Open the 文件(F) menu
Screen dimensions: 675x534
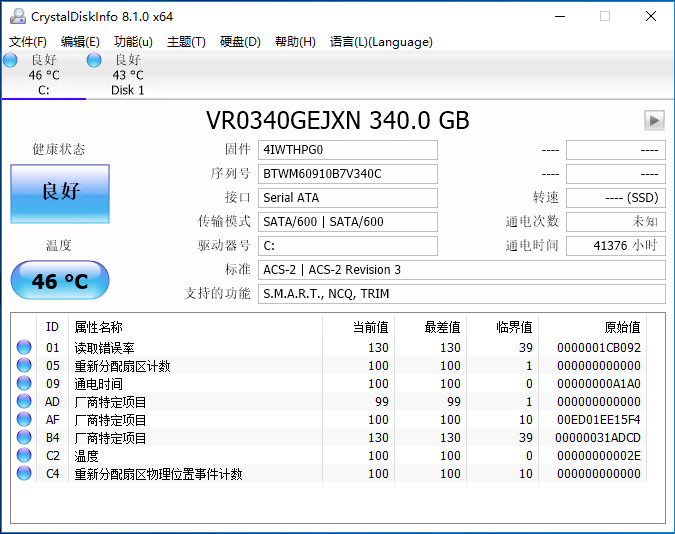(28, 42)
